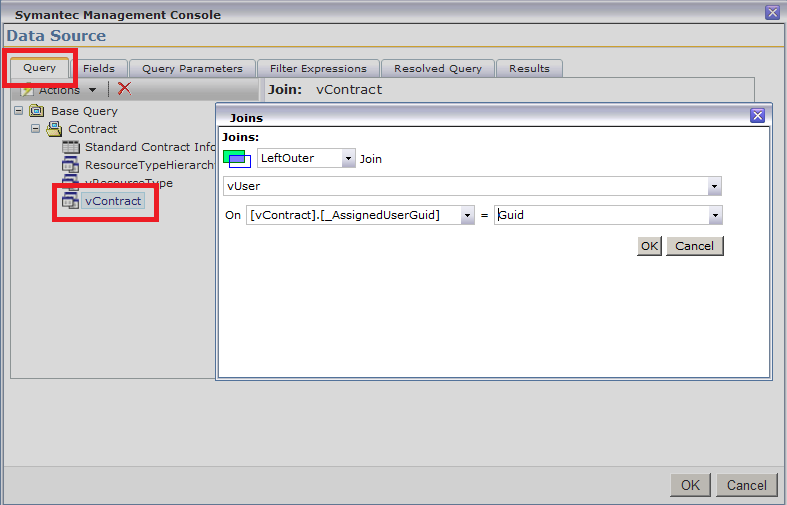Click the Standard Contract Info table icon
Image resolution: width=787 pixels, height=505 pixels.
[71, 147]
